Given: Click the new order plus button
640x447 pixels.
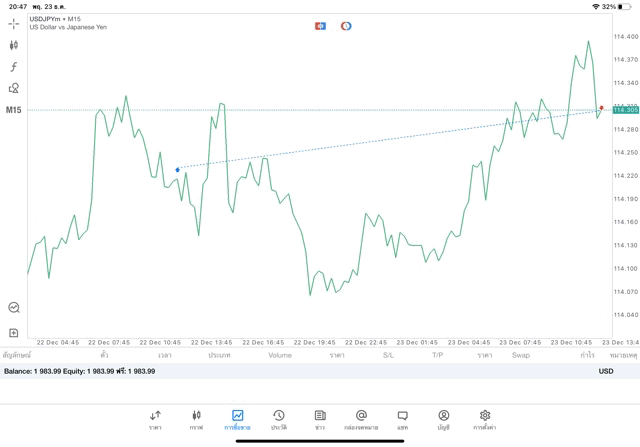Looking at the screenshot, I should (14, 333).
